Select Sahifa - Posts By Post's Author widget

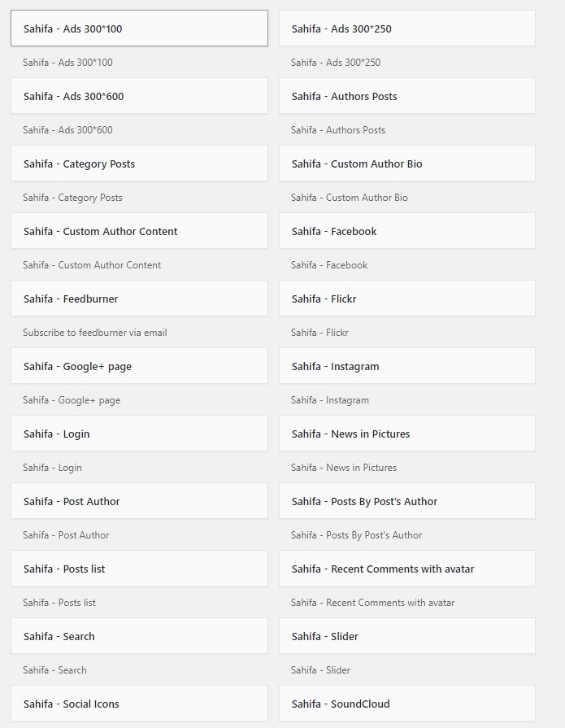(x=406, y=500)
